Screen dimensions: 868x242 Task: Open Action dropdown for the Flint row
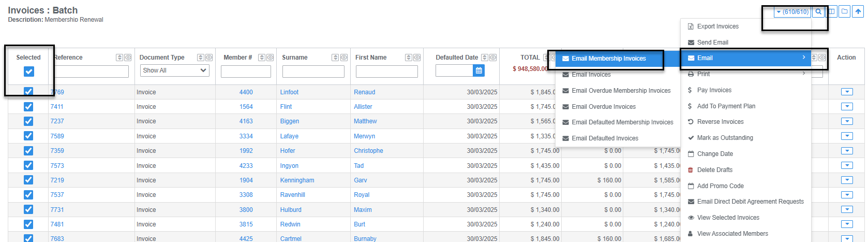pos(847,107)
